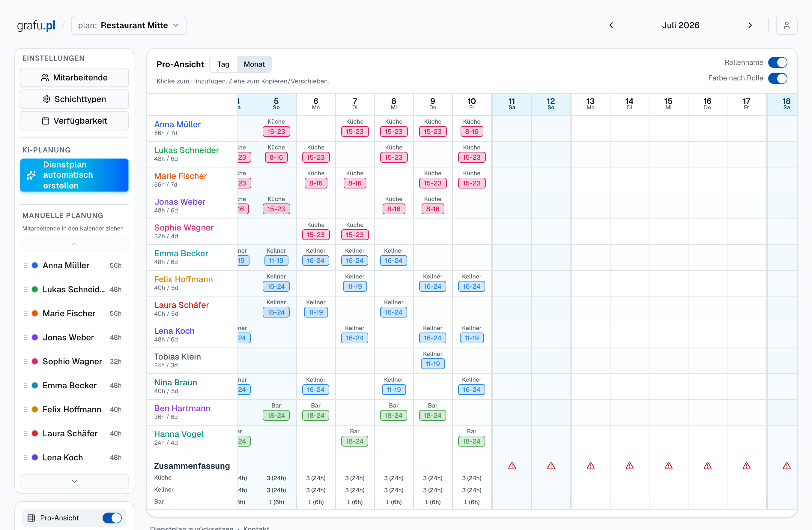This screenshot has height=530, width=812.
Task: Open the Mitarbeitende settings
Action: tap(74, 77)
